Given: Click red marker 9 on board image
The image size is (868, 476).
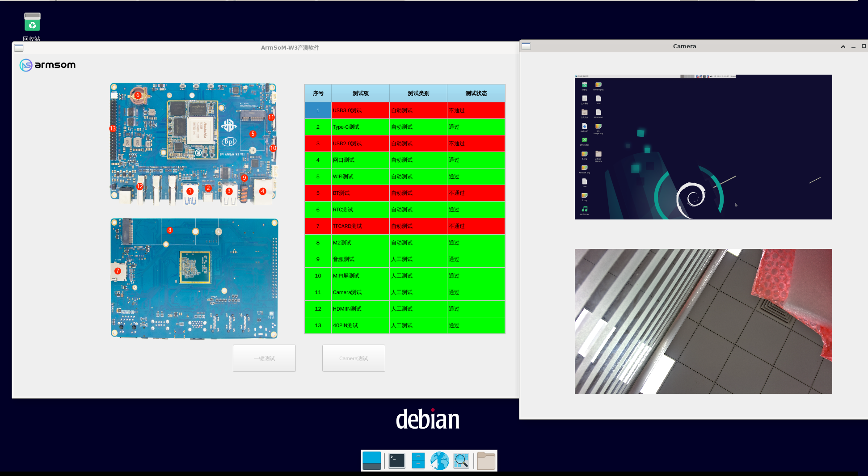Looking at the screenshot, I should click(244, 178).
